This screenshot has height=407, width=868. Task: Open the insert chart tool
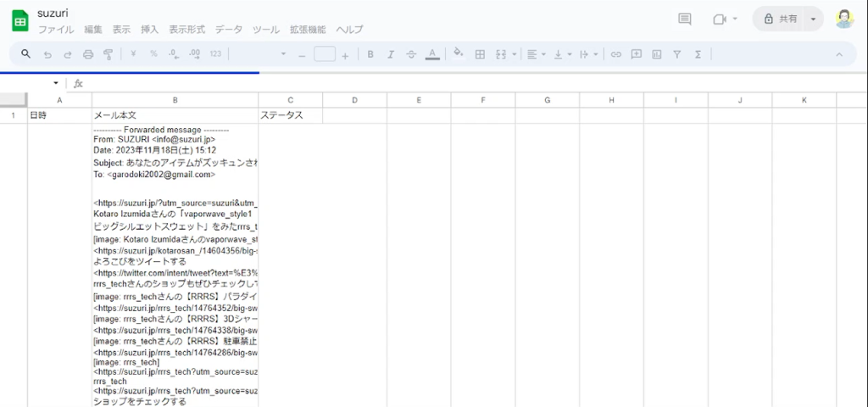(x=657, y=54)
